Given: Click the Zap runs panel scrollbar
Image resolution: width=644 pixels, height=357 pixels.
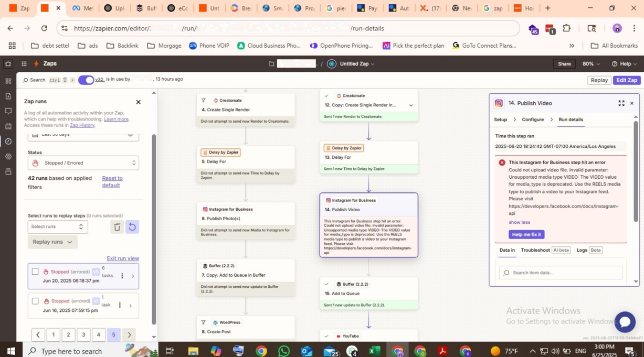Looking at the screenshot, I should tap(154, 230).
